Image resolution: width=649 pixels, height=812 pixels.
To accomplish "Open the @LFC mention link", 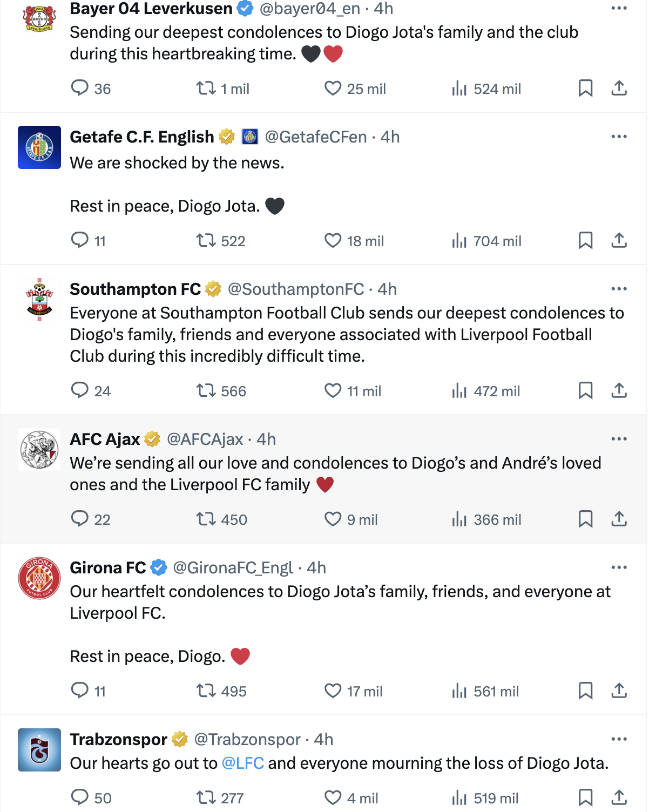I will pos(242,763).
